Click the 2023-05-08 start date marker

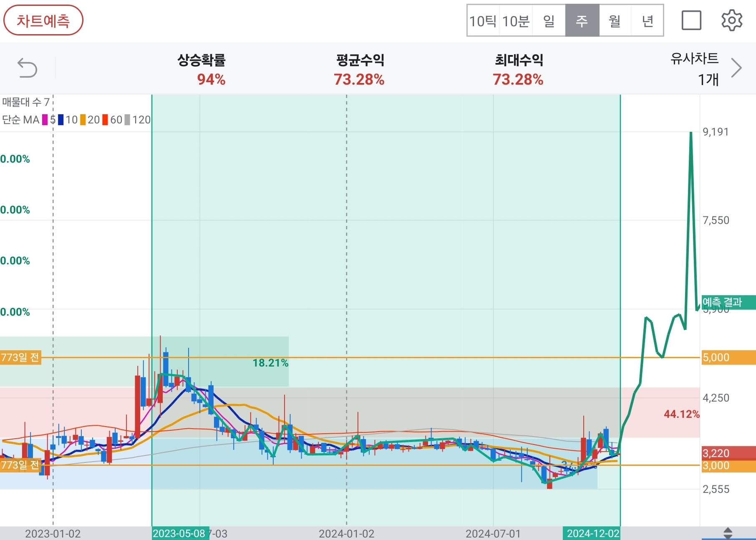tap(180, 533)
